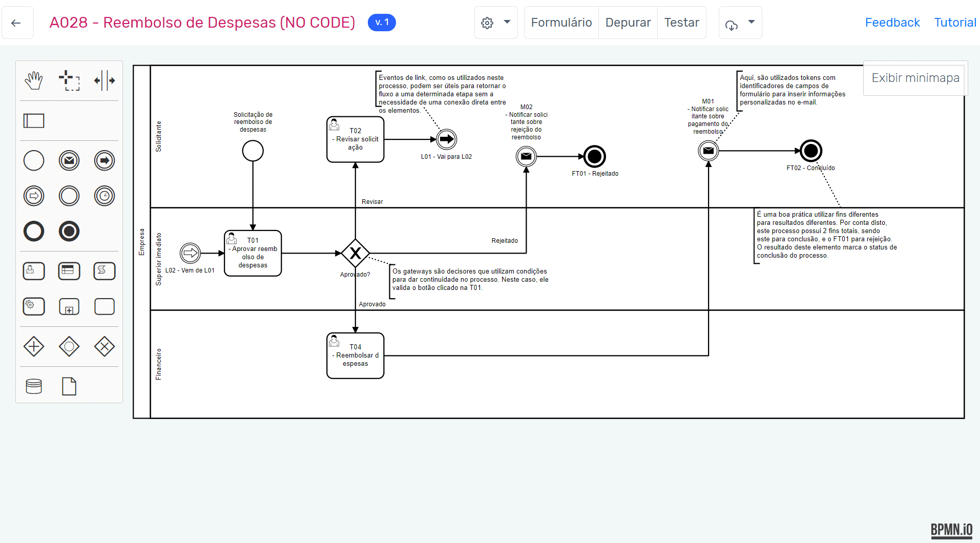
Task: Choose the User Task element from the palette
Action: [34, 271]
